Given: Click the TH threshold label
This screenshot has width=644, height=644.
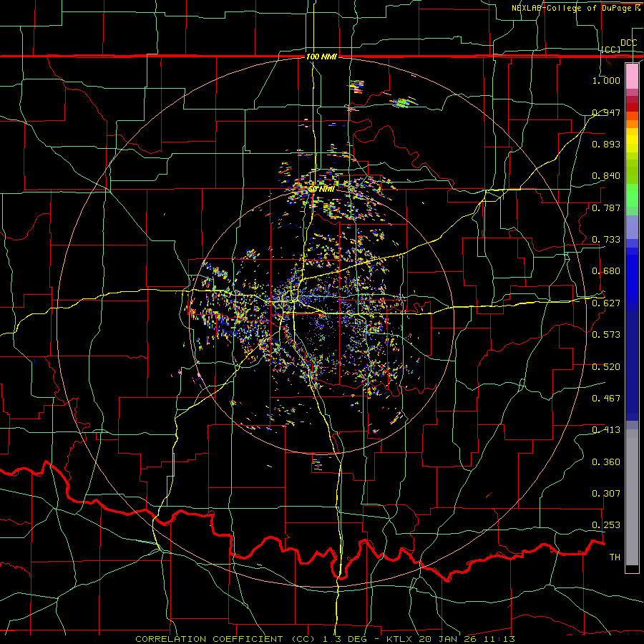Looking at the screenshot, I should 615,557.
